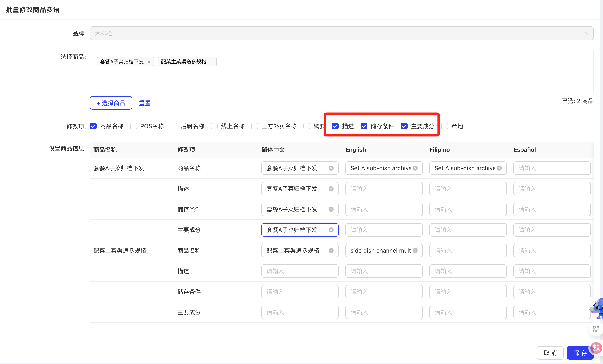Uncheck the 储存条件 checkbox
This screenshot has height=364, width=603.
(364, 126)
